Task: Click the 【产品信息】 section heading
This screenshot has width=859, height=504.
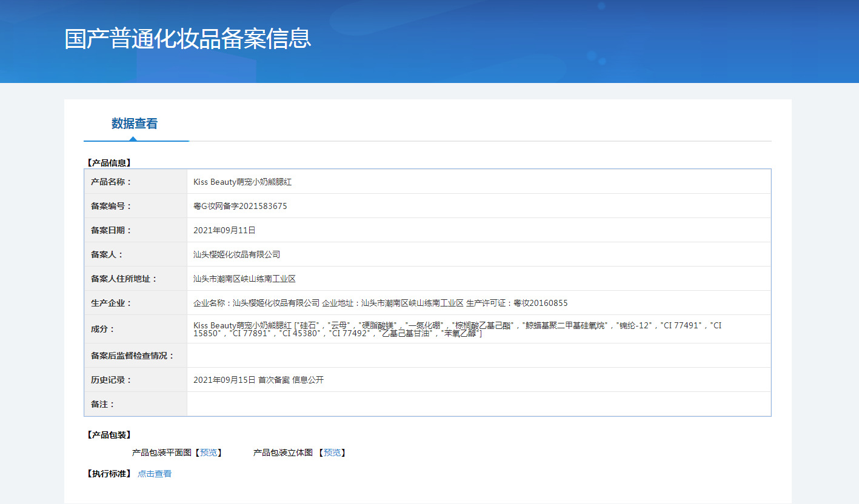Action: (x=109, y=163)
